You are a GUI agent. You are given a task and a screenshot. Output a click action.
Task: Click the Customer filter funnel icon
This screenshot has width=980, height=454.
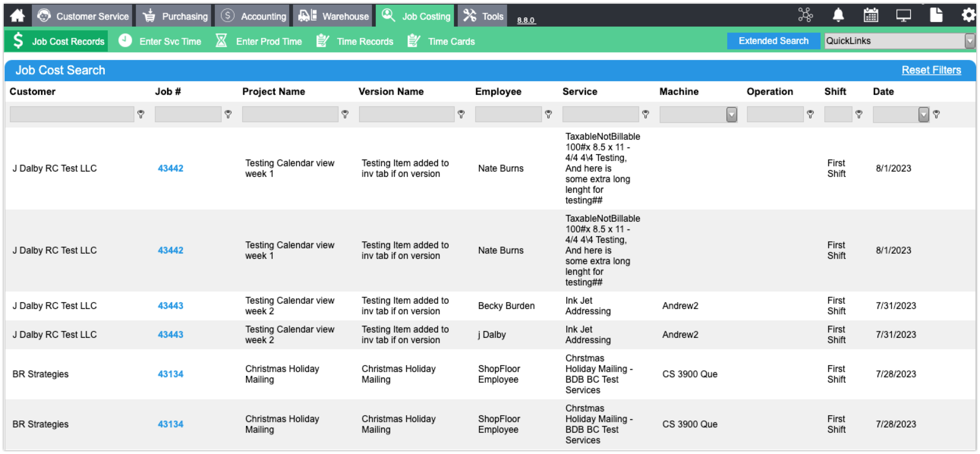coord(141,114)
